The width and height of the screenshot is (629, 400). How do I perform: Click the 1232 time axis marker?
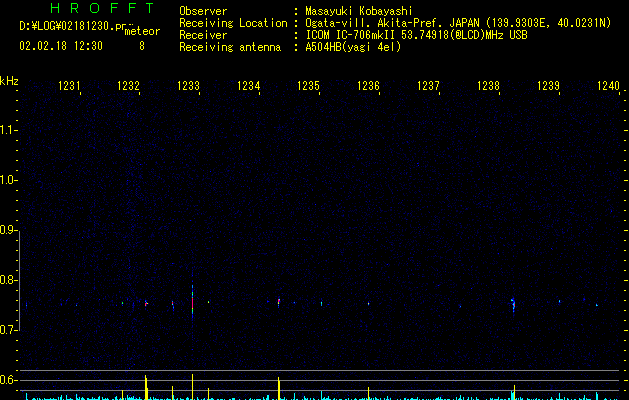[x=128, y=86]
